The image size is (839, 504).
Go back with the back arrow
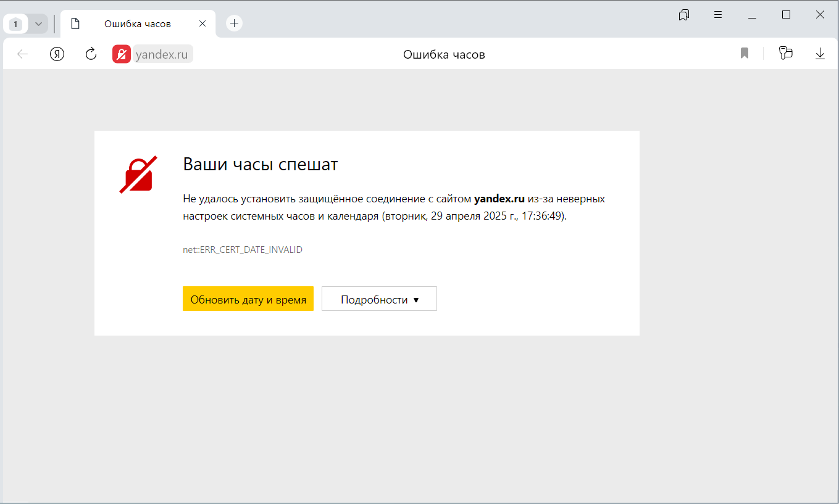[x=23, y=54]
